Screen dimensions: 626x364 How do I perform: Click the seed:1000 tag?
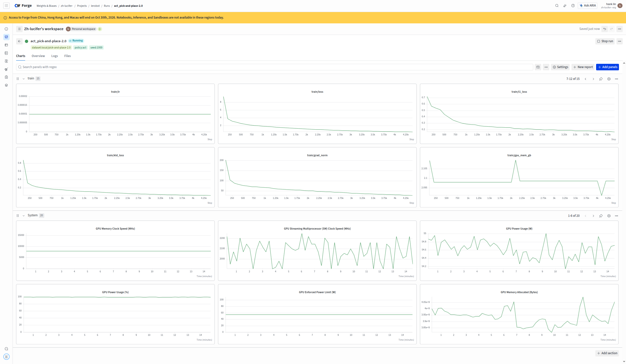pos(96,47)
